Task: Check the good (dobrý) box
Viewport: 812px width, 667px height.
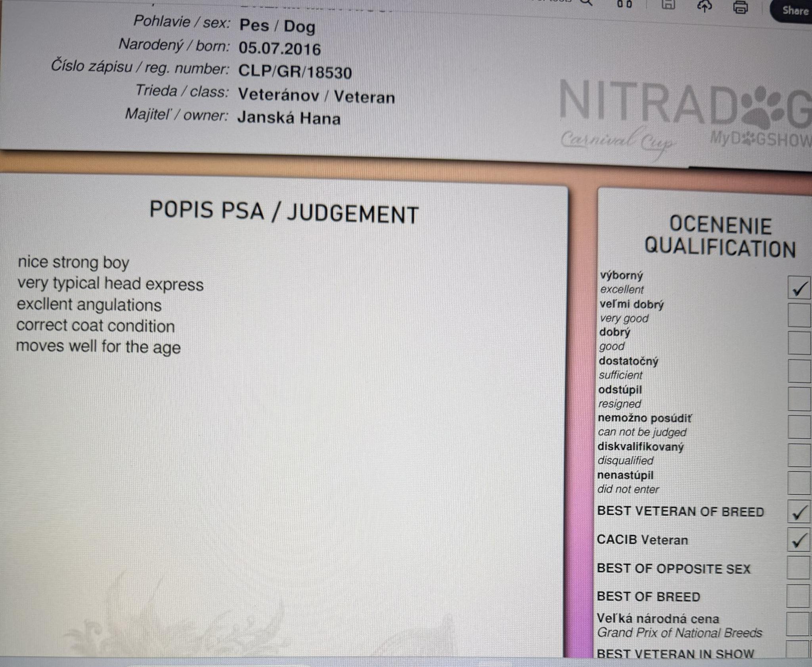Action: point(799,343)
